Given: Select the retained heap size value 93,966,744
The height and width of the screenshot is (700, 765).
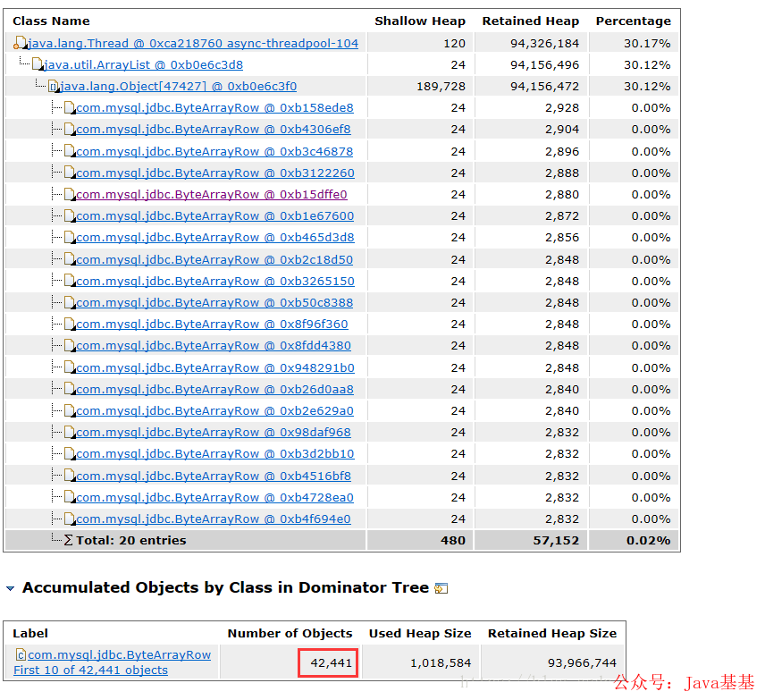Looking at the screenshot, I should click(x=582, y=662).
